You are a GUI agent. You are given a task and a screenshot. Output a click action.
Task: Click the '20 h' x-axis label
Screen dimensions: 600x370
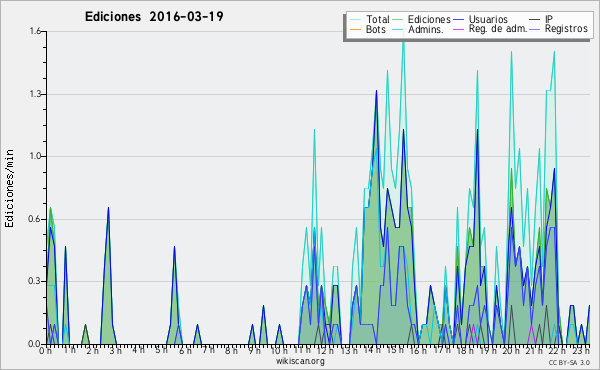click(x=511, y=350)
